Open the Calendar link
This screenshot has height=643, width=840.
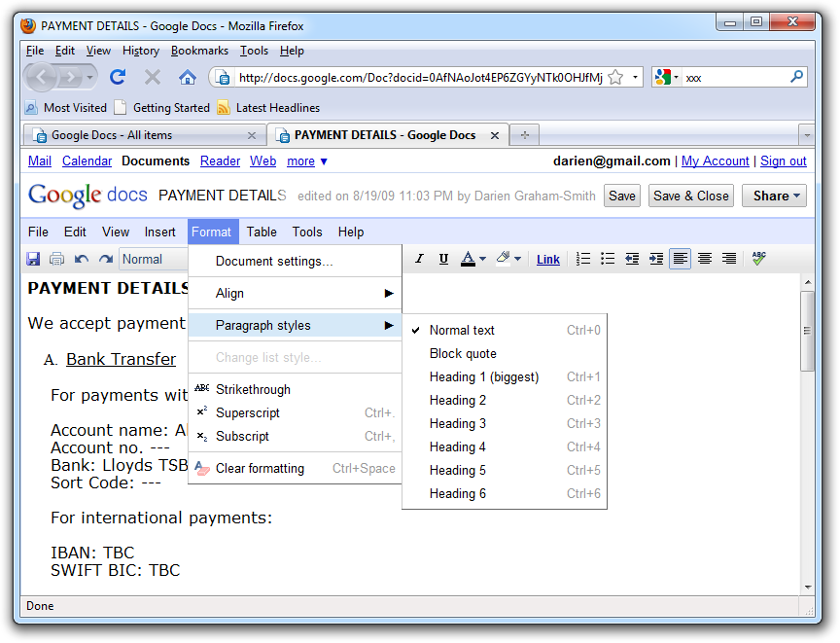(x=87, y=161)
